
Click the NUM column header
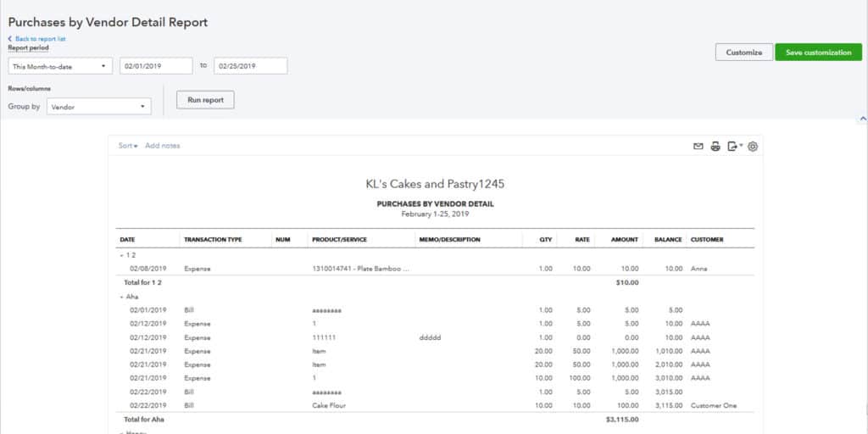(x=283, y=240)
